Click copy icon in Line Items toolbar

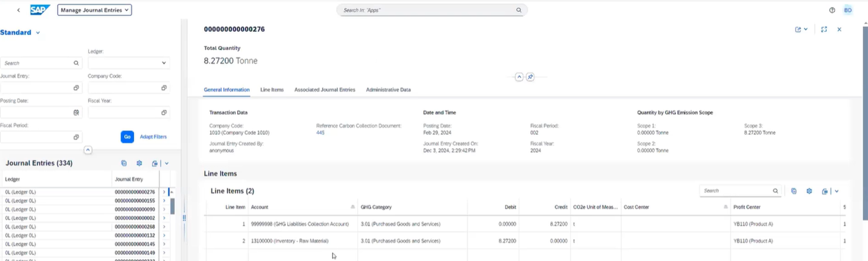[794, 191]
